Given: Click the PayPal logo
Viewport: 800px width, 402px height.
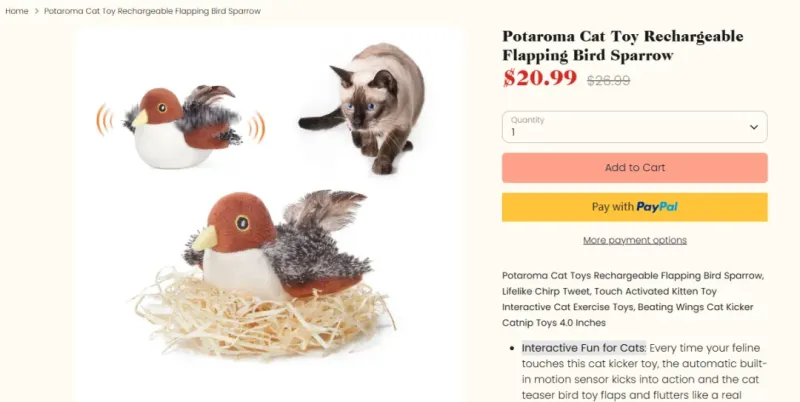Looking at the screenshot, I should (x=657, y=207).
